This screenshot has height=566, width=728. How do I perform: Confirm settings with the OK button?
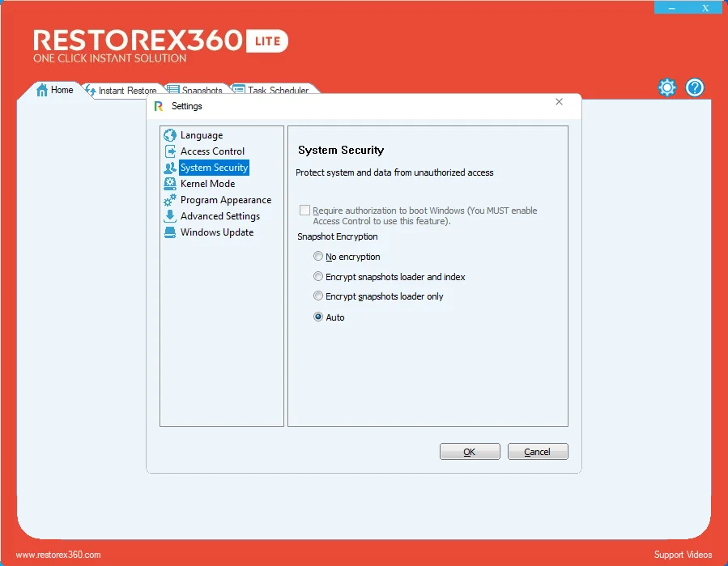pyautogui.click(x=470, y=451)
